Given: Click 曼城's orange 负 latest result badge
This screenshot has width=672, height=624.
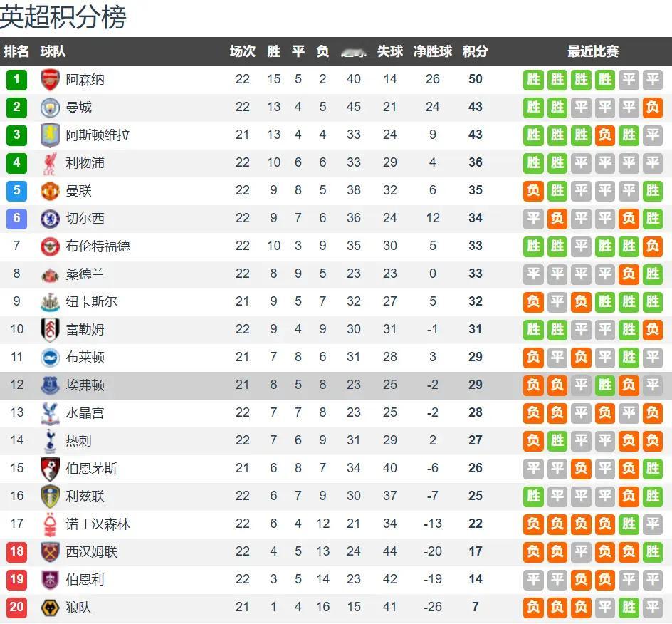Looking at the screenshot, I should [652, 108].
